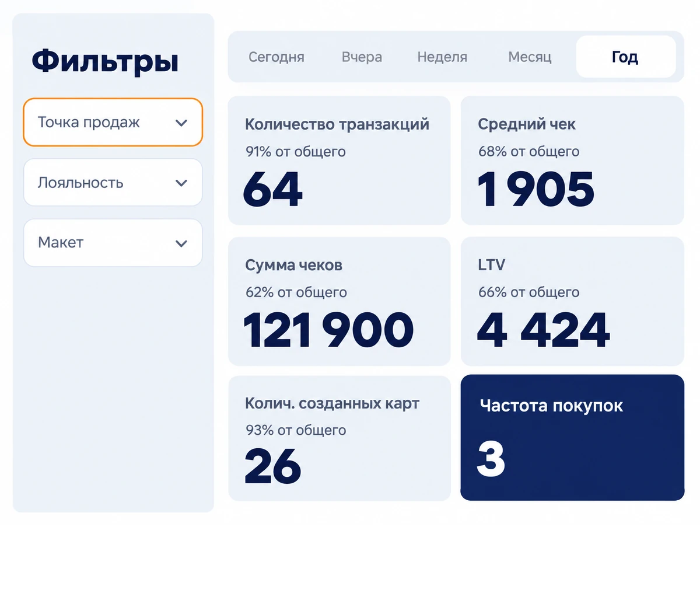Click the value 1 905
This screenshot has height=607, width=700.
pyautogui.click(x=535, y=189)
